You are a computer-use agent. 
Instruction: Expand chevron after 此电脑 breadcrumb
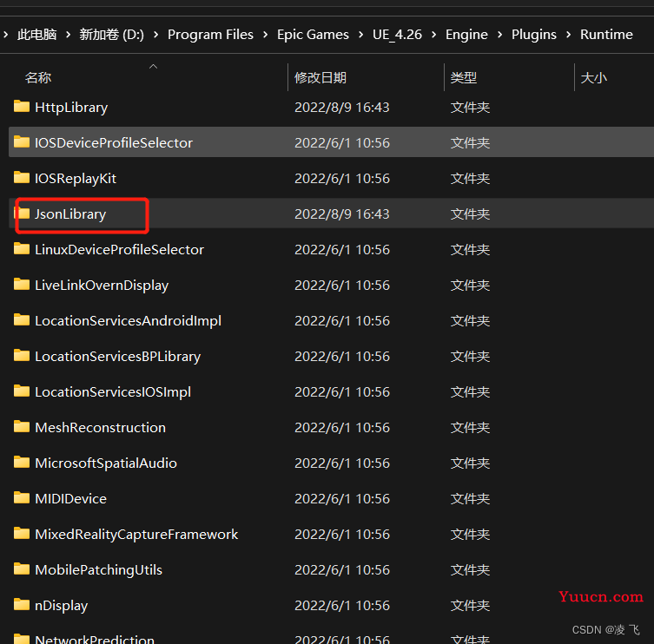pos(68,35)
